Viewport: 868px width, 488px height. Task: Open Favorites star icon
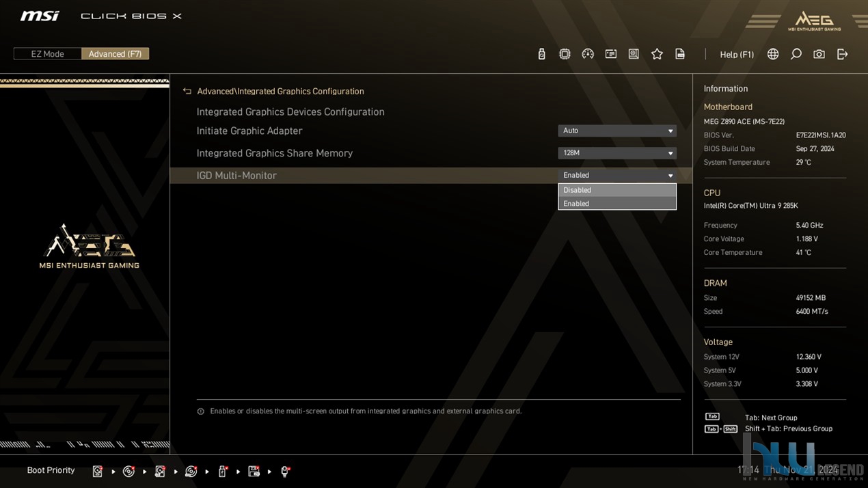(657, 54)
